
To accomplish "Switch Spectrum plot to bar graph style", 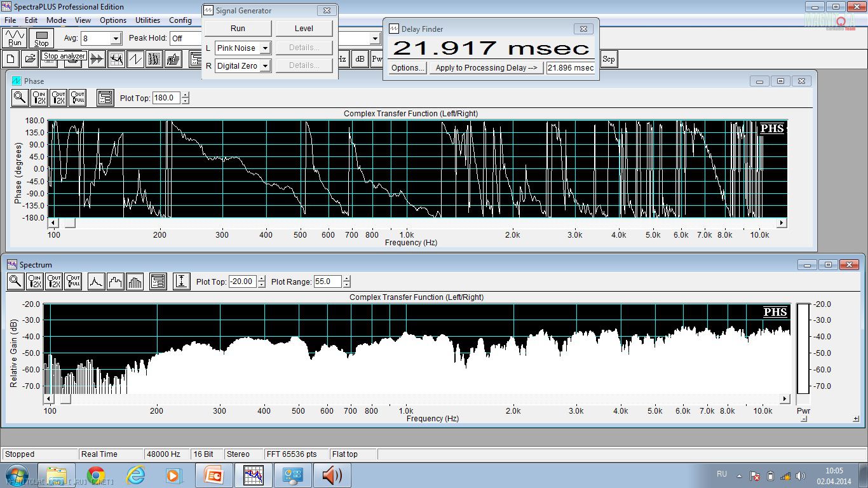I will tap(135, 281).
